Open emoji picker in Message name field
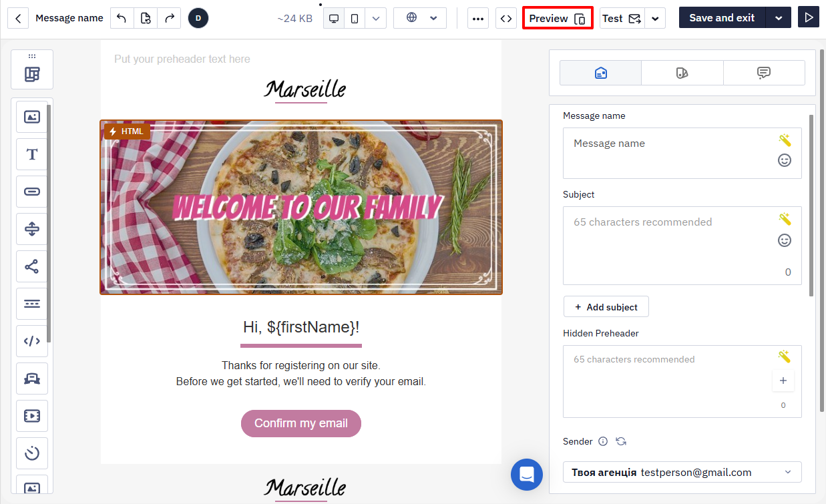Viewport: 826px width, 504px height. point(785,160)
